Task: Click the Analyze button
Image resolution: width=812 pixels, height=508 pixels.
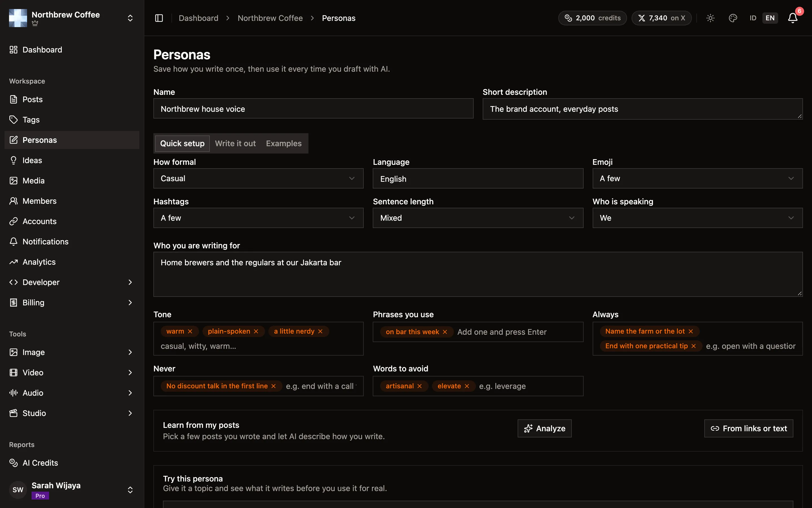Action: pos(544,428)
